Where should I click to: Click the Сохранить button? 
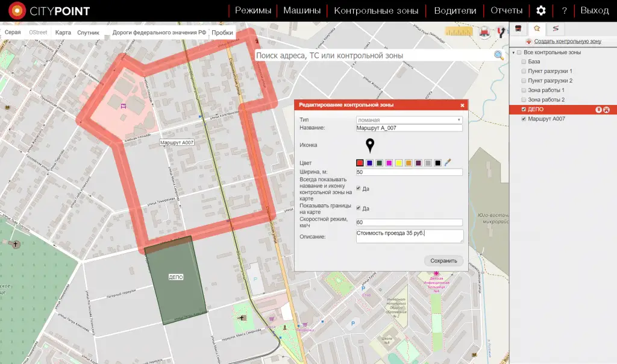point(444,261)
